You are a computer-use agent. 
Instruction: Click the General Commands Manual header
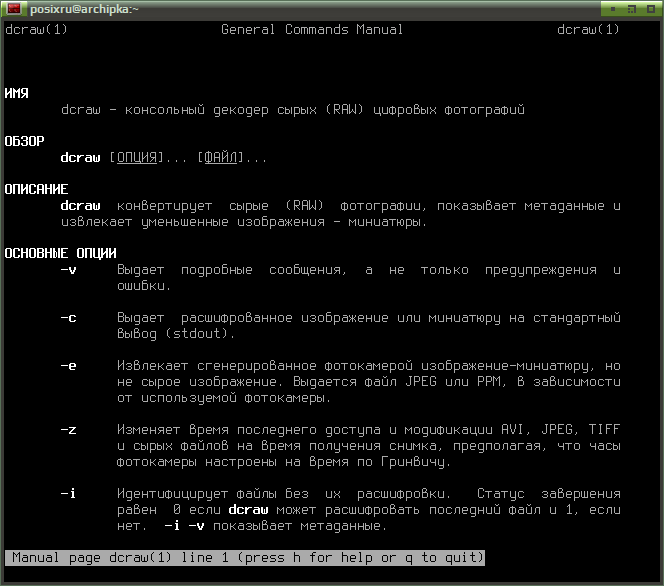click(312, 29)
